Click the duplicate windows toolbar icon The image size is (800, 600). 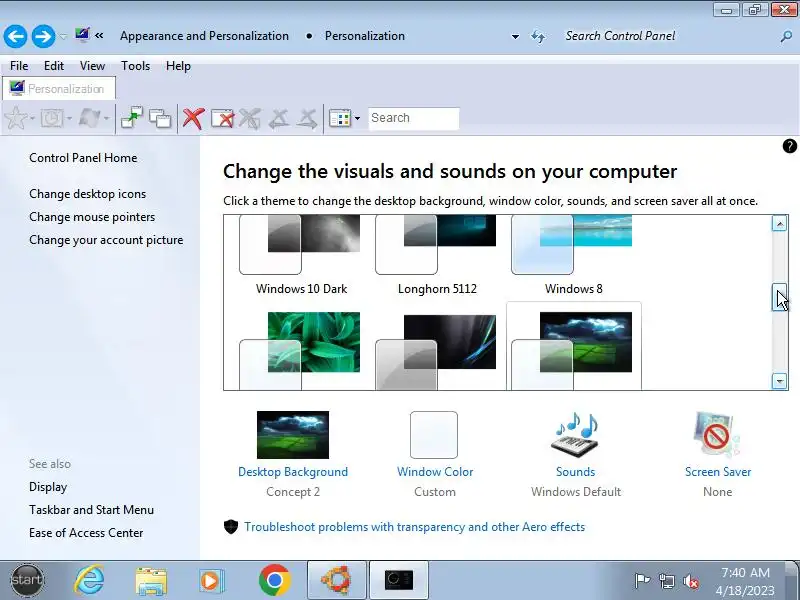click(160, 118)
